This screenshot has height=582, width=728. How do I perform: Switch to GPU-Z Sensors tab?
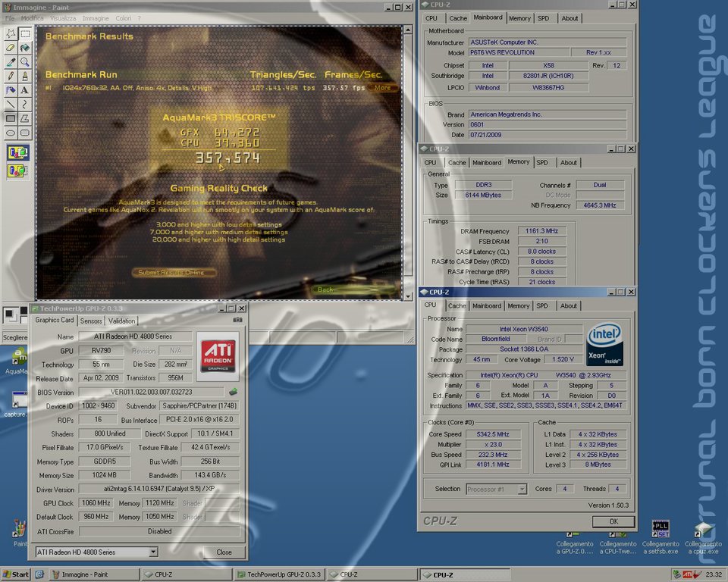(91, 321)
